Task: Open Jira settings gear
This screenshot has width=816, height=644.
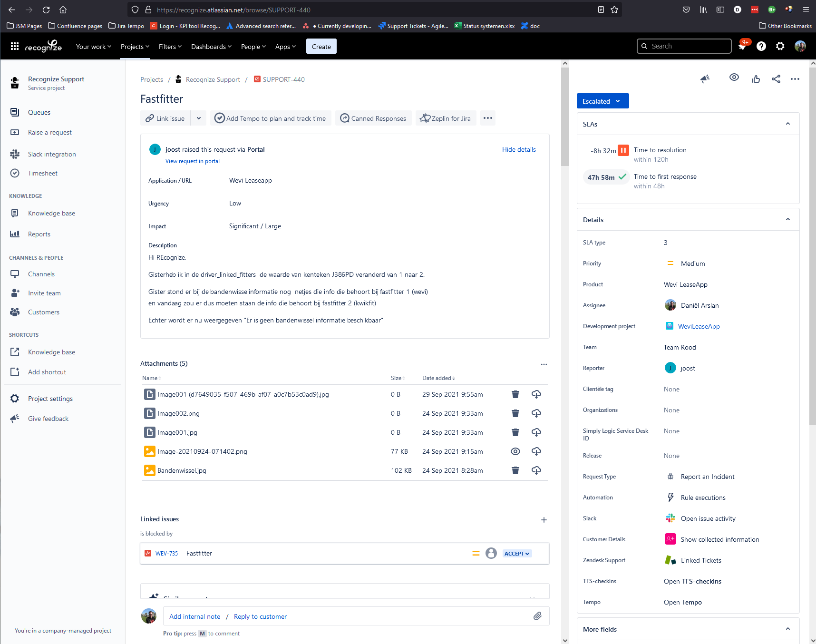Action: click(780, 46)
